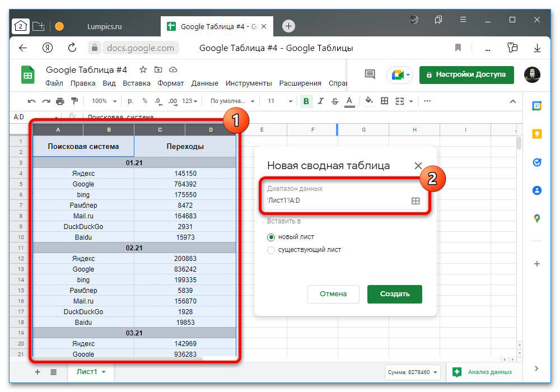The height and width of the screenshot is (392, 560).
Task: Select the существующий лист radio option
Action: pyautogui.click(x=271, y=250)
